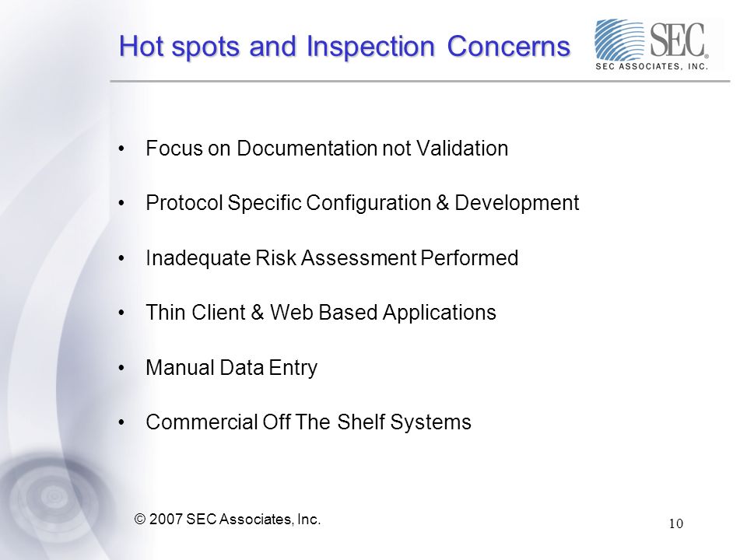Click the bullet dot before Focus on Documentation
This screenshot has height=560, width=747.
click(121, 149)
